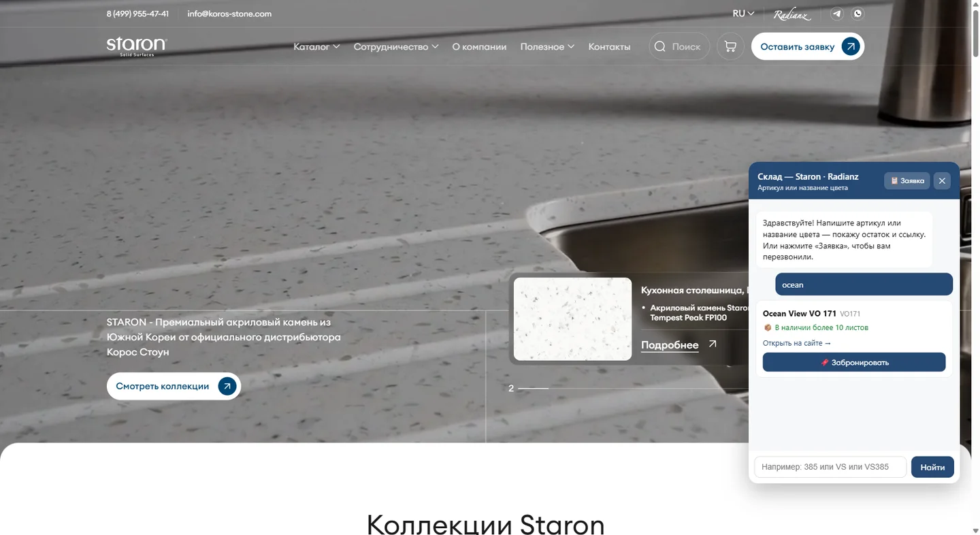Image resolution: width=980 pixels, height=535 pixels.
Task: Click the slide number 2 indicator
Action: pyautogui.click(x=511, y=388)
